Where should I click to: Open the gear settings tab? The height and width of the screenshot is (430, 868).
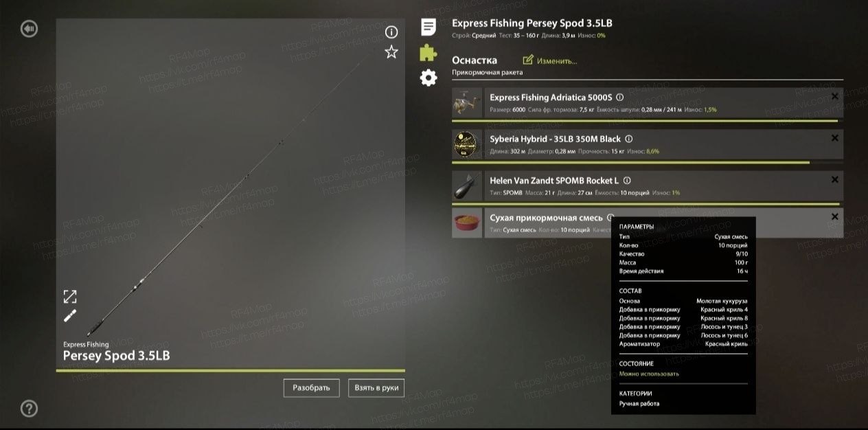pyautogui.click(x=429, y=78)
